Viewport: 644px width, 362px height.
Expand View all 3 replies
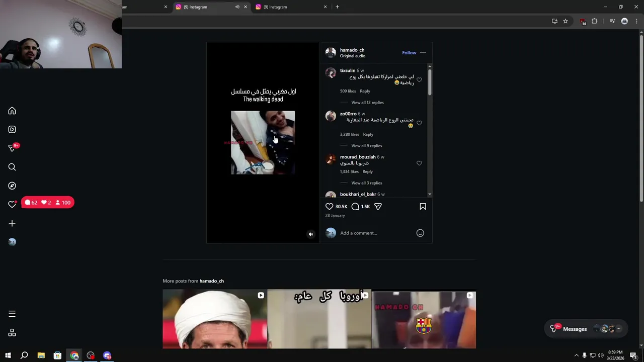[367, 183]
